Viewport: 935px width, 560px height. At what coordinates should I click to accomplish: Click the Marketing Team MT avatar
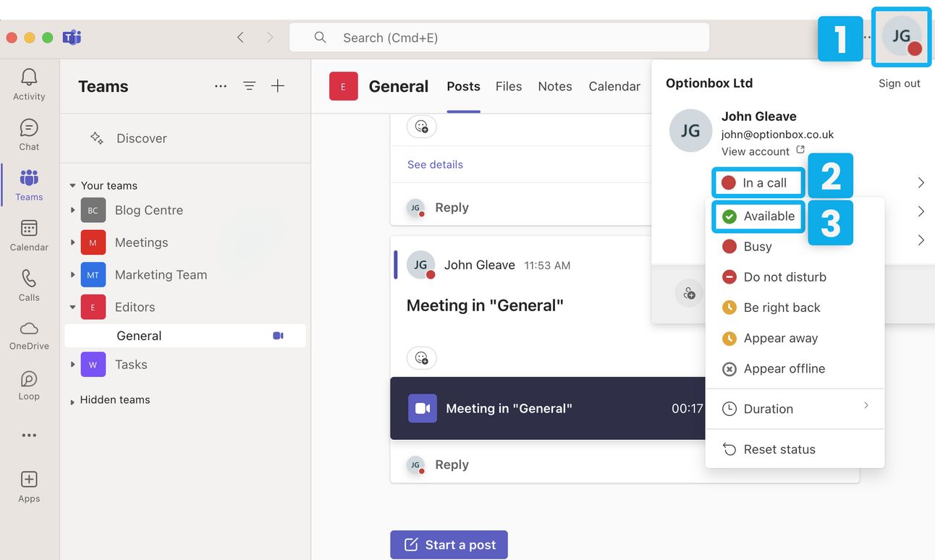pos(93,275)
